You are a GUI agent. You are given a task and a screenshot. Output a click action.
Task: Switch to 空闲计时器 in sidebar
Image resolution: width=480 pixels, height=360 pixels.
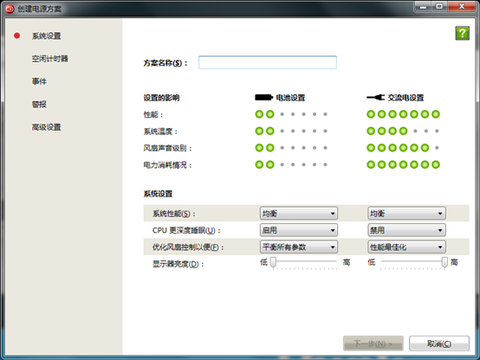coord(50,59)
